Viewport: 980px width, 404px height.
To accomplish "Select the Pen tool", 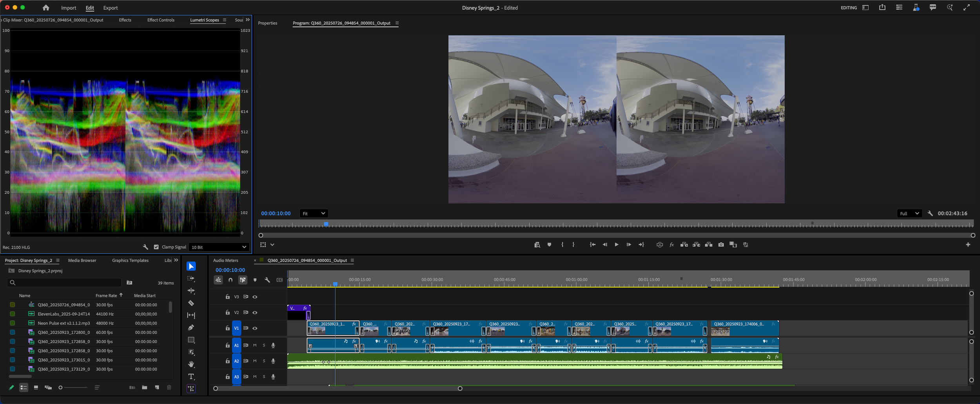I will click(x=191, y=328).
